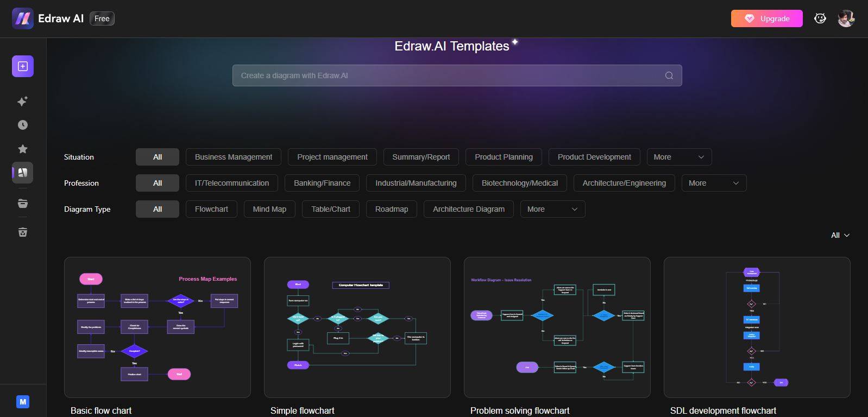Click the Simple flowchart title
868x417 pixels.
[x=303, y=410]
